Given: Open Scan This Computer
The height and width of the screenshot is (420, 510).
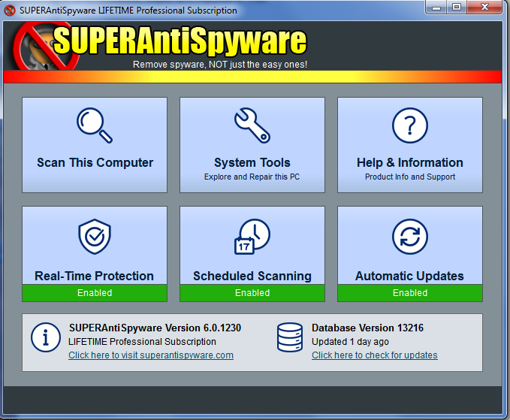Looking at the screenshot, I should (95, 145).
